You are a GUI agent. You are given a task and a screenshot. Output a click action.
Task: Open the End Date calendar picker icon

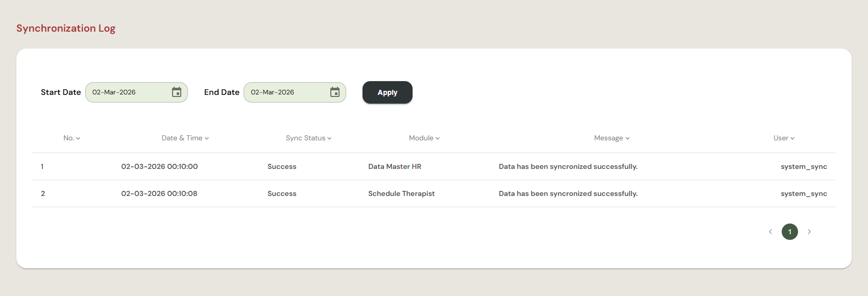(x=335, y=92)
